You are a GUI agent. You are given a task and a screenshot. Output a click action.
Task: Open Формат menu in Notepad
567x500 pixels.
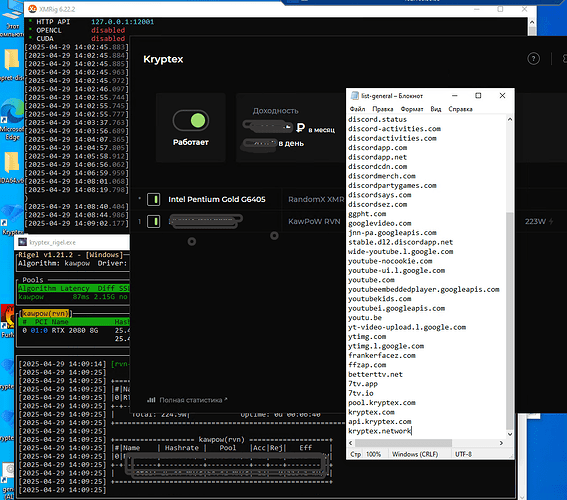(x=412, y=109)
